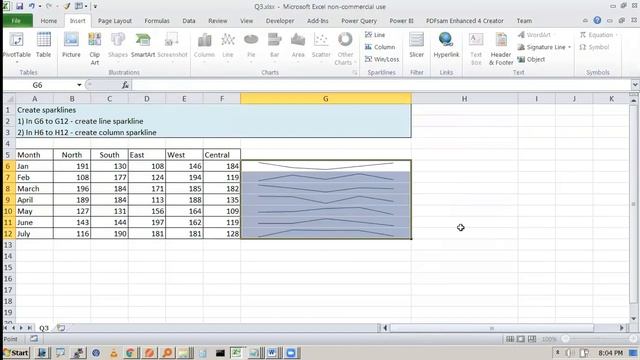Open the Signature Line dropdown
This screenshot has width=640, height=360.
[x=569, y=47]
